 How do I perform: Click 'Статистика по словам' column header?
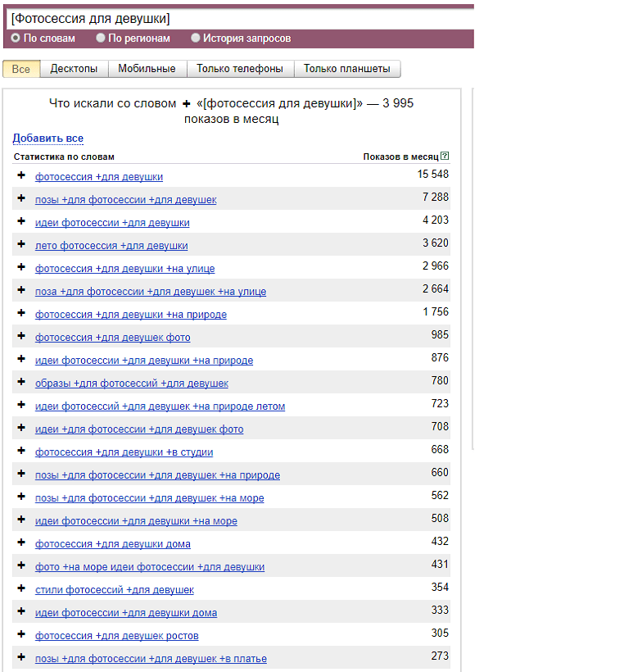(64, 157)
